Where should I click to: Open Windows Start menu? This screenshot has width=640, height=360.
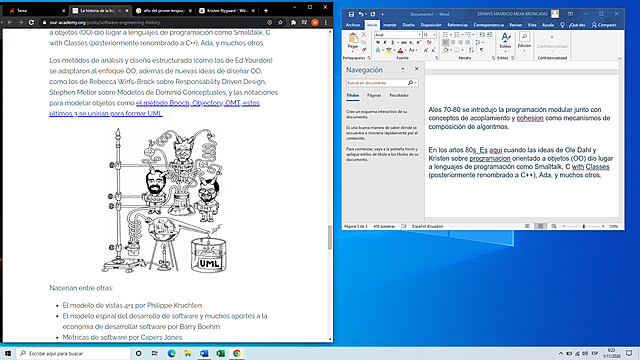pyautogui.click(x=8, y=353)
